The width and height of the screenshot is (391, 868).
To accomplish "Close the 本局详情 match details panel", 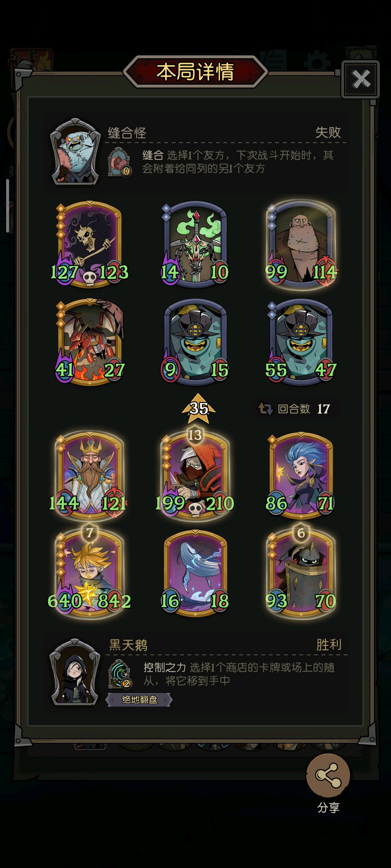I will tap(361, 80).
